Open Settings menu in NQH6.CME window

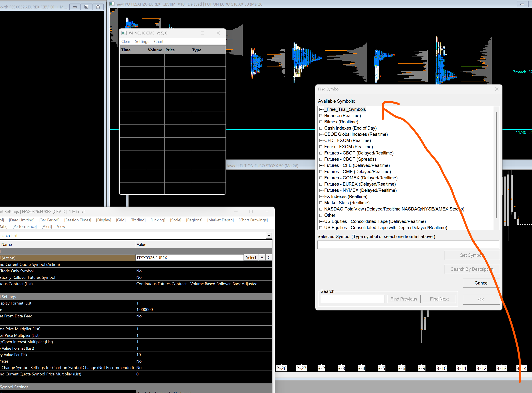[142, 41]
